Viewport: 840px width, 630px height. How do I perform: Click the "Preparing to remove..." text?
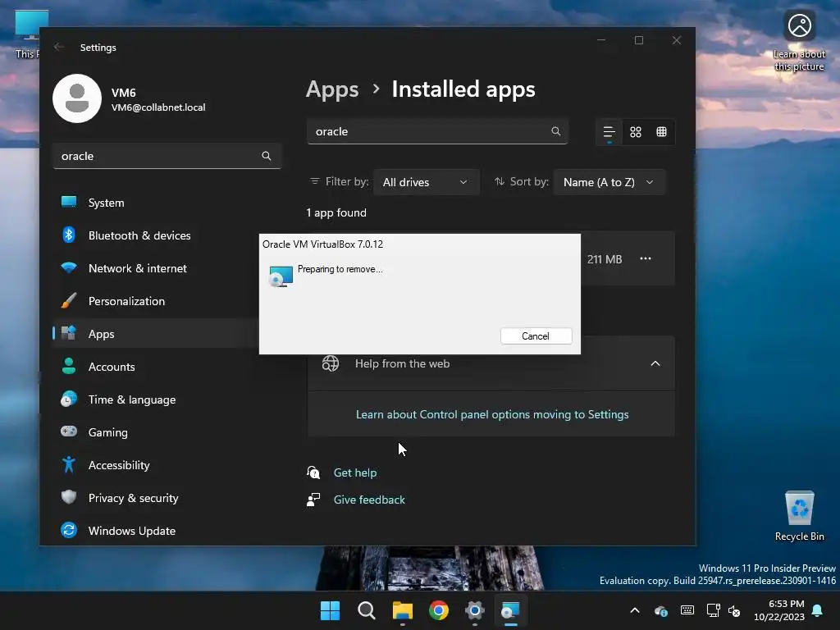click(340, 269)
